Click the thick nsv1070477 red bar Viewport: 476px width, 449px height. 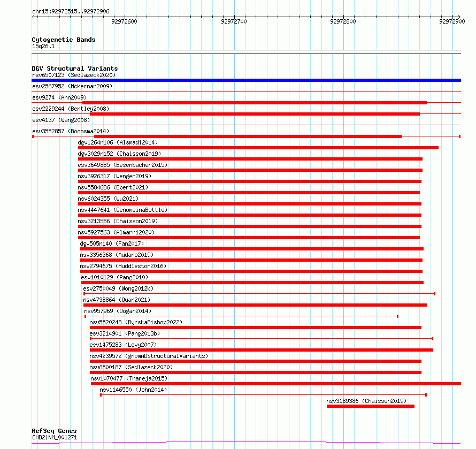coord(276,384)
